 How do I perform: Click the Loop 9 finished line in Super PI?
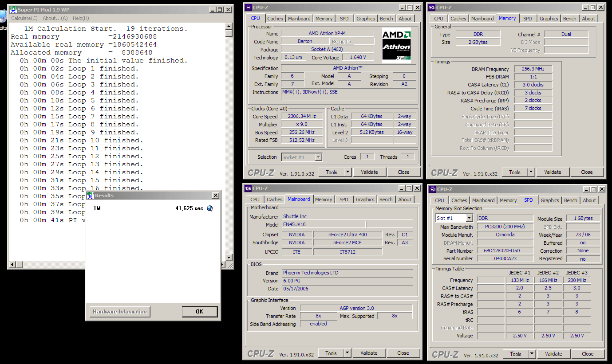point(79,132)
